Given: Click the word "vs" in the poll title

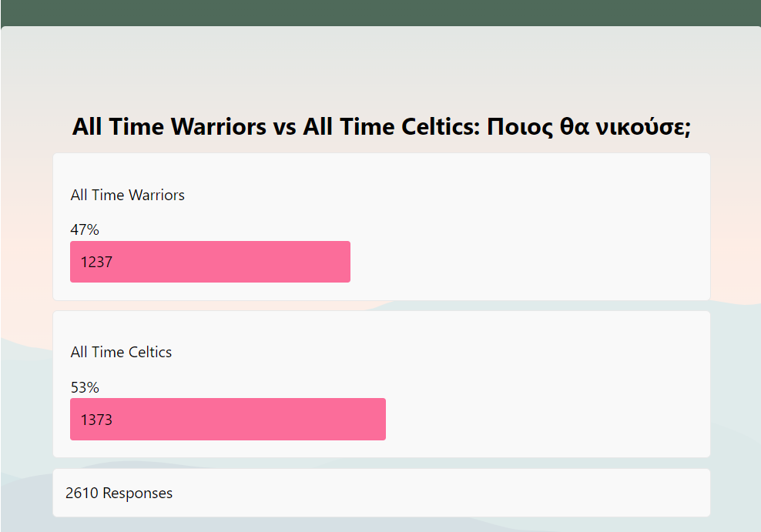Looking at the screenshot, I should point(285,126).
